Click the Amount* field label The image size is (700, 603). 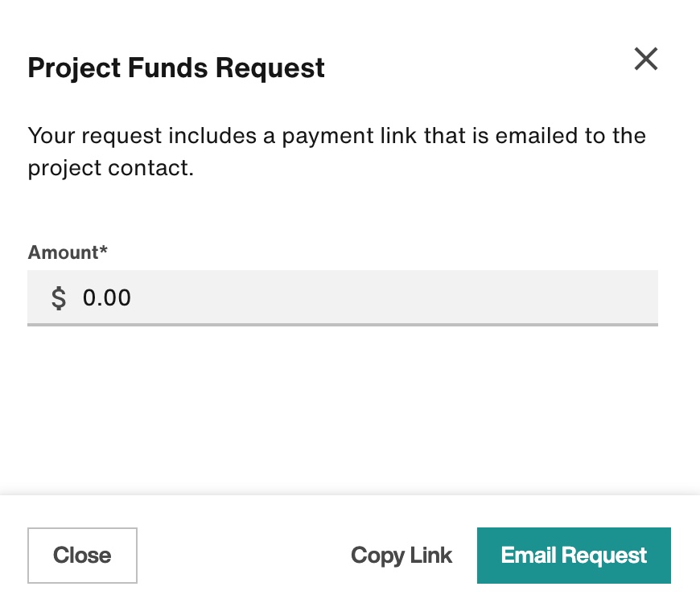(68, 252)
